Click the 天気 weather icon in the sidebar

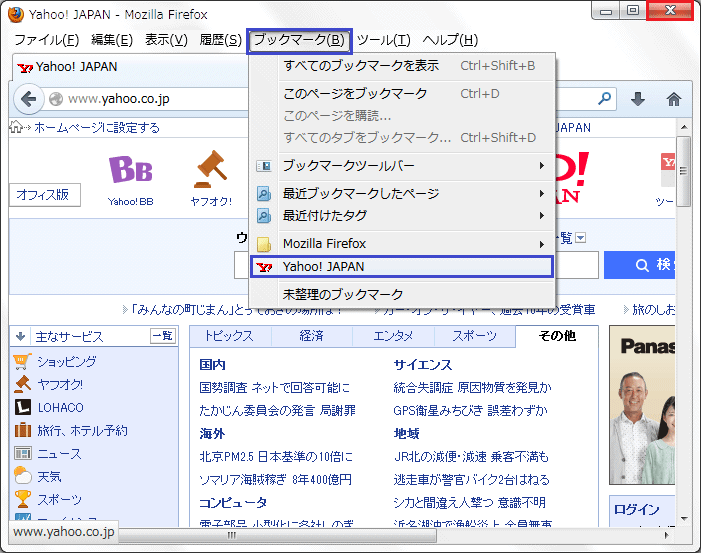22,476
